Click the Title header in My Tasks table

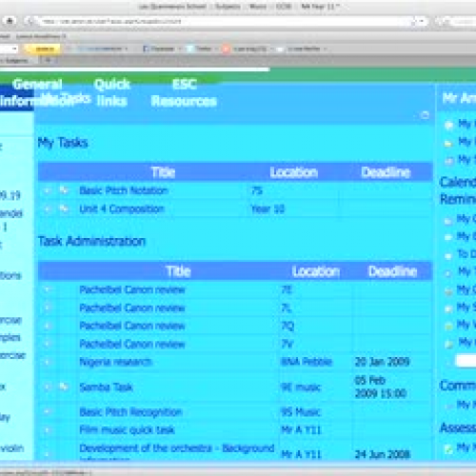click(164, 172)
